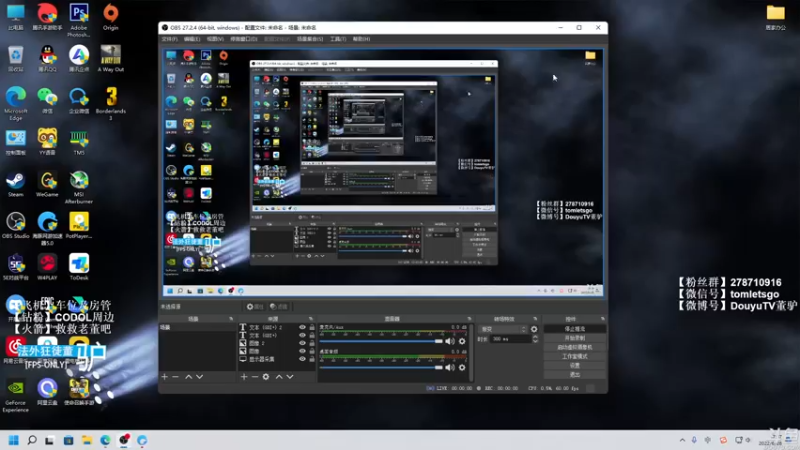This screenshot has width=800, height=450.
Task: Select the OBS Studio desktop icon
Action: click(x=15, y=226)
